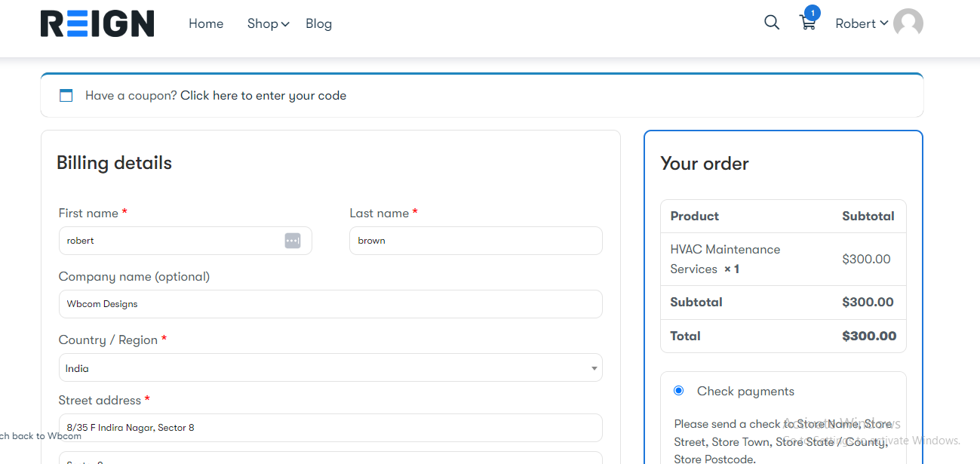Click the REIGN logo
980x464 pixels.
(x=97, y=23)
